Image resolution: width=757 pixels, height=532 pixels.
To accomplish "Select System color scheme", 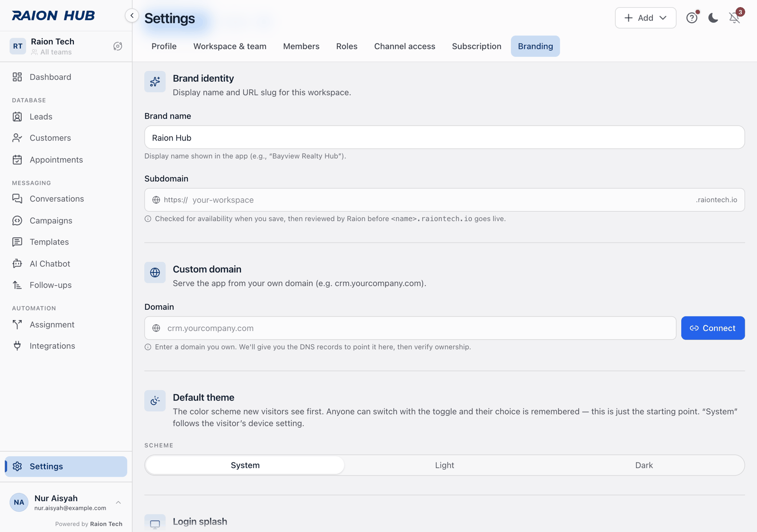I will [x=245, y=465].
